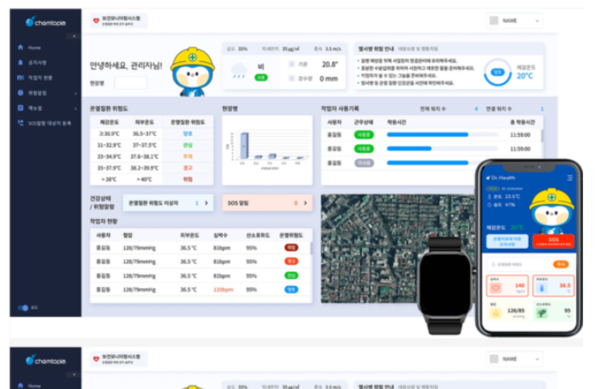Click the red heart health-monitoring icon, lower dashboard
The image size is (600, 389).
96,359
